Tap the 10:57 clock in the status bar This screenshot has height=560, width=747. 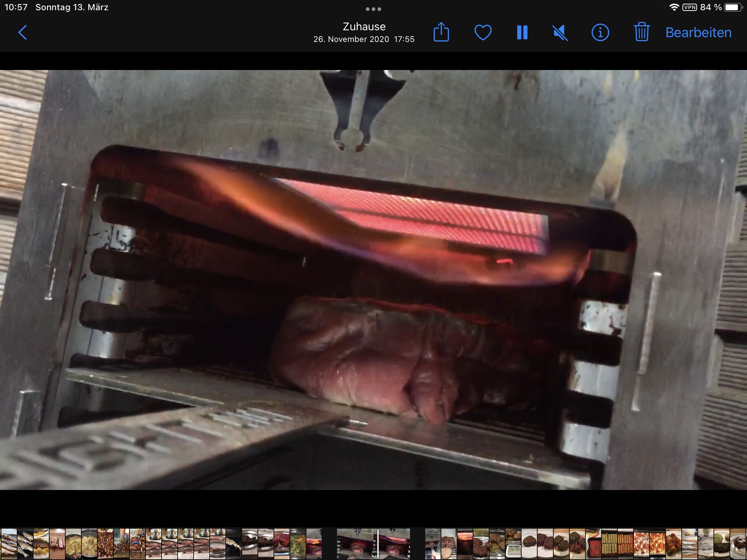16,7
